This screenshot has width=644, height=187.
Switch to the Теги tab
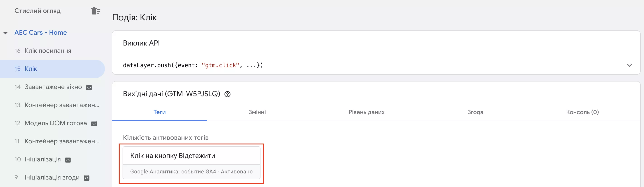[159, 112]
